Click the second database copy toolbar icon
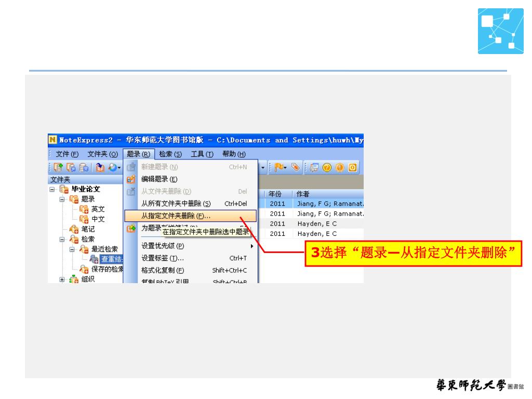 click(x=71, y=167)
